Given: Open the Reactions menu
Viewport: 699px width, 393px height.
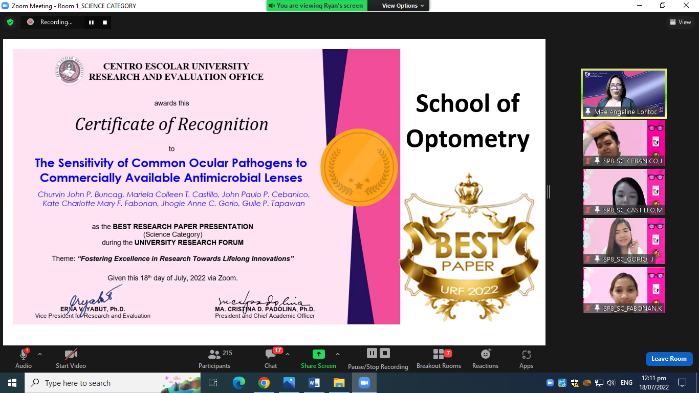Looking at the screenshot, I should 485,359.
